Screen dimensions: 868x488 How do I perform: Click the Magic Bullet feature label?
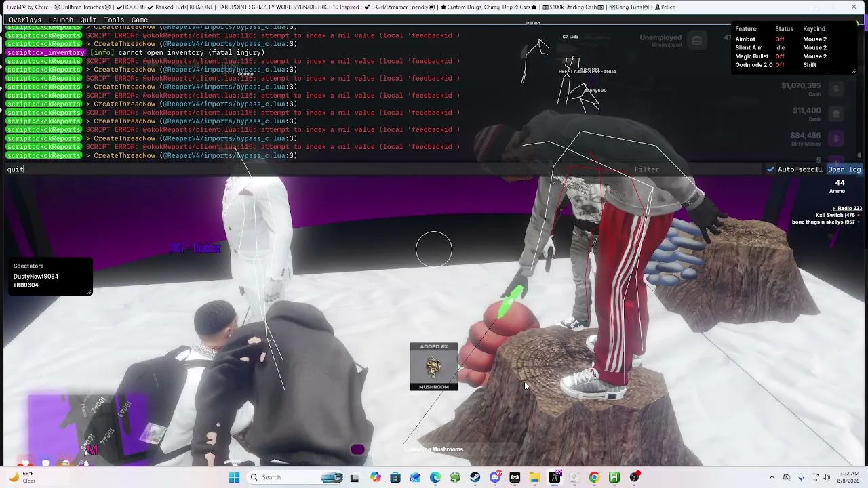[x=751, y=56]
